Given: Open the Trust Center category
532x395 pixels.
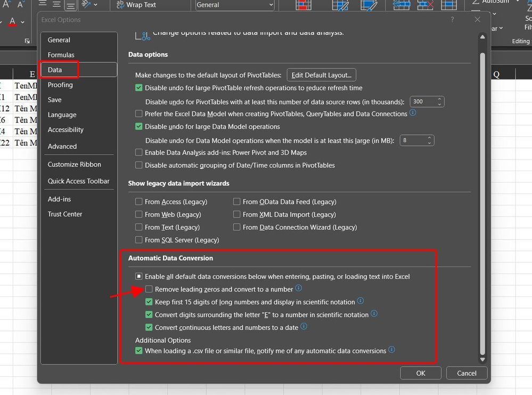Looking at the screenshot, I should [79, 214].
